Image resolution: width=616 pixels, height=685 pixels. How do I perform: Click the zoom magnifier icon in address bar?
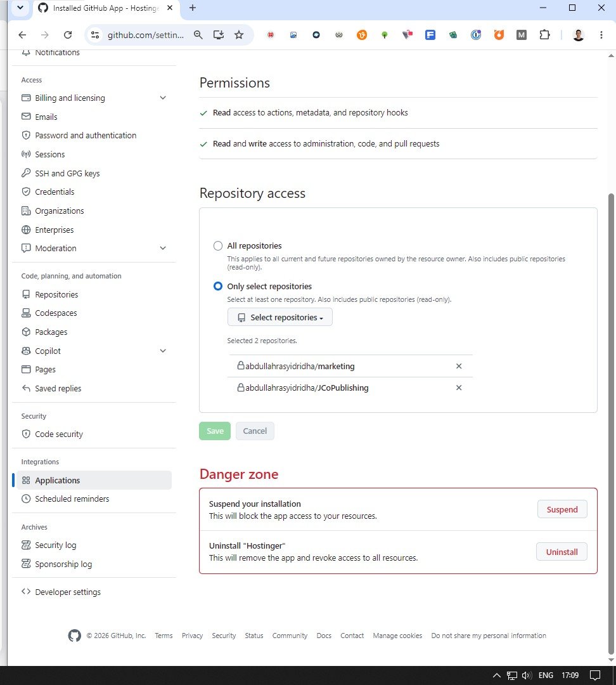pos(198,35)
